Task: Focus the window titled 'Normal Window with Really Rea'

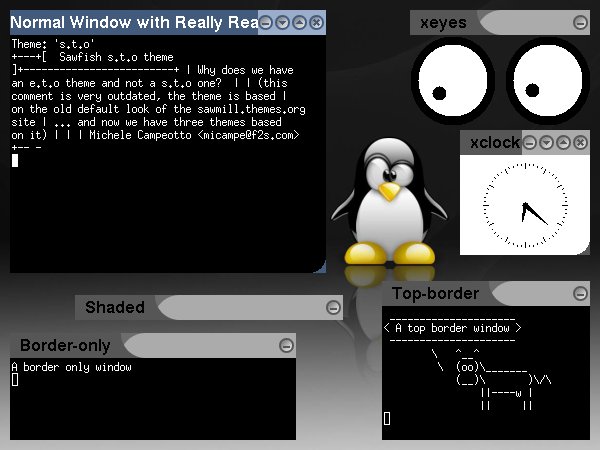Action: tap(134, 23)
